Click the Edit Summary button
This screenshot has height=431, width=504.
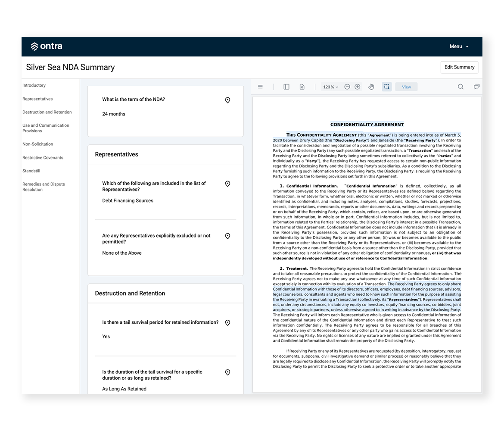[x=459, y=67]
